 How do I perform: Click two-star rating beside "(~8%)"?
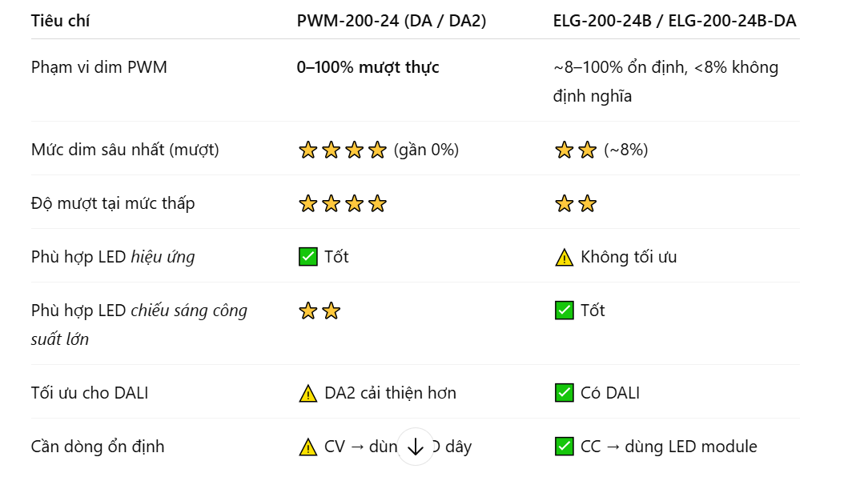point(576,150)
